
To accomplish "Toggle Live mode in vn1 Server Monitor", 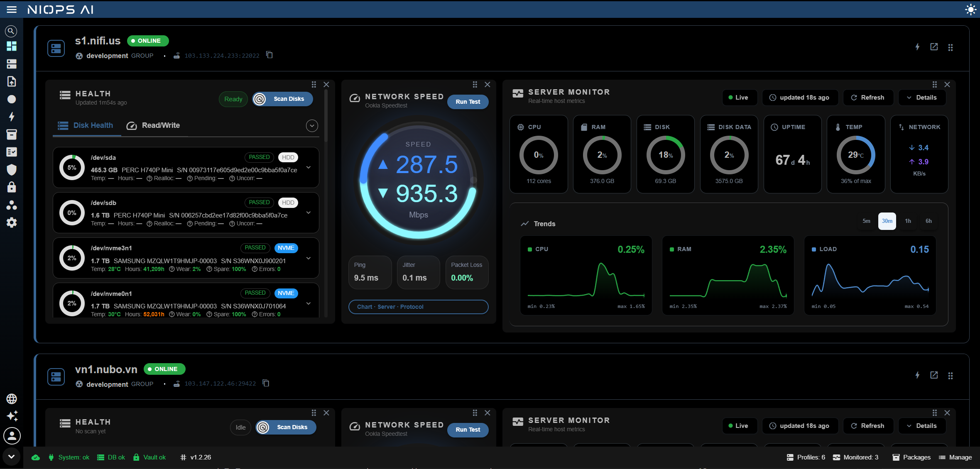I will 739,426.
